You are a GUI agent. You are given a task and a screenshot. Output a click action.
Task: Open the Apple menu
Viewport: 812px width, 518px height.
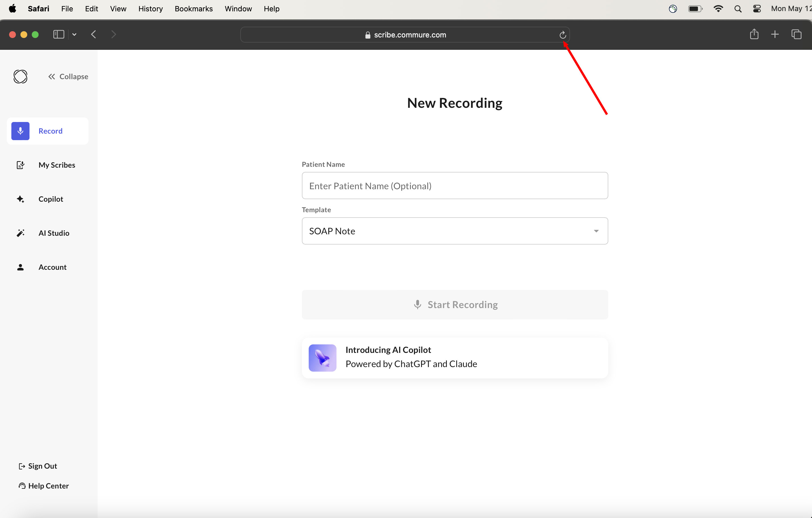[12, 9]
